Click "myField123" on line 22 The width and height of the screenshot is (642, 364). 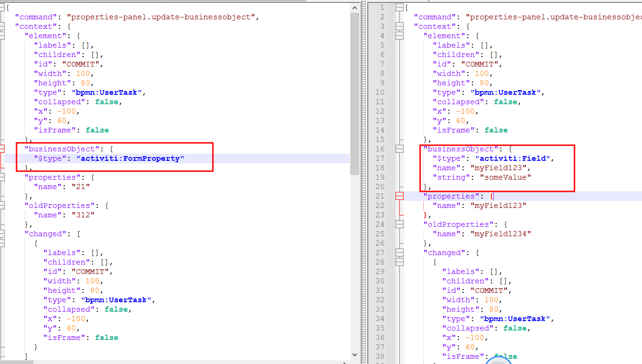tap(498, 206)
